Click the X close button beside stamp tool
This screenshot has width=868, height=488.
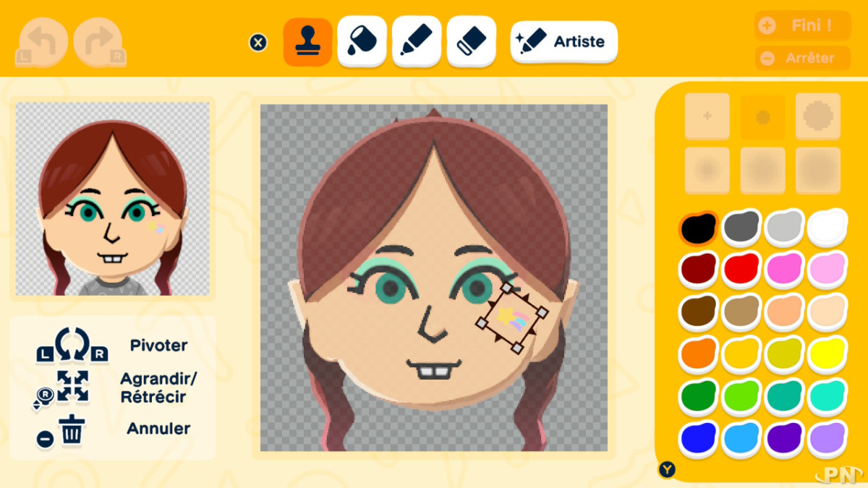[x=258, y=42]
